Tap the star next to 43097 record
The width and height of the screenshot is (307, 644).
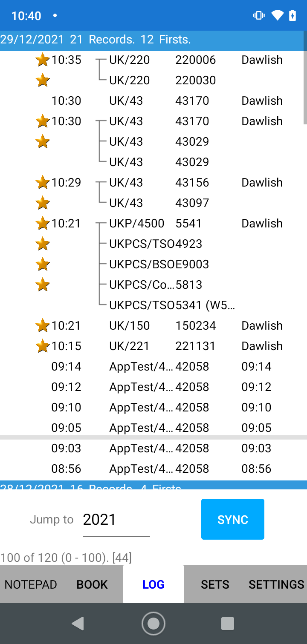43,203
